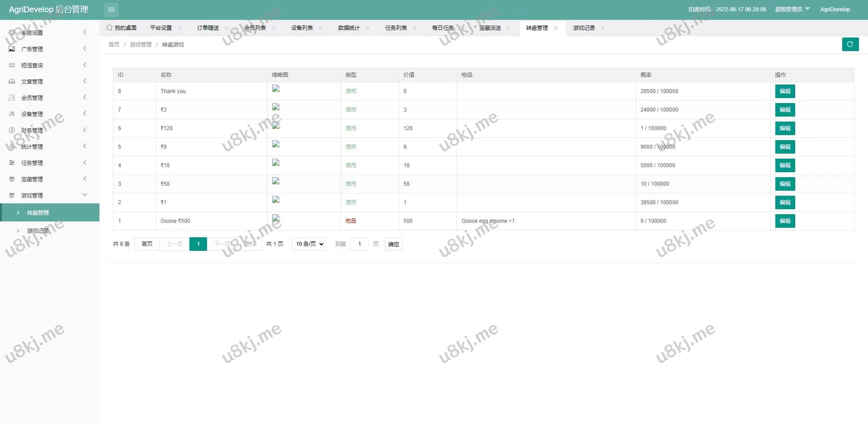
Task: Click the thumbnail image for Thank you row
Action: [276, 89]
